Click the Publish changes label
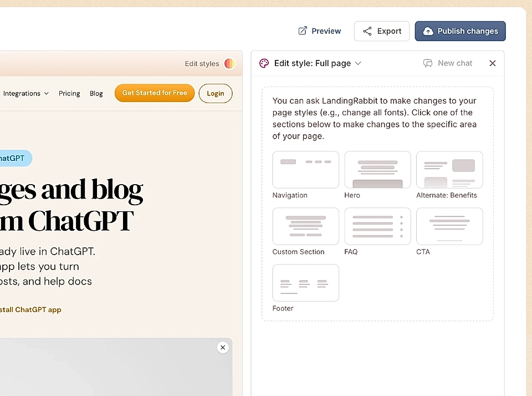Screen dimensions: 532x396 pos(468,31)
